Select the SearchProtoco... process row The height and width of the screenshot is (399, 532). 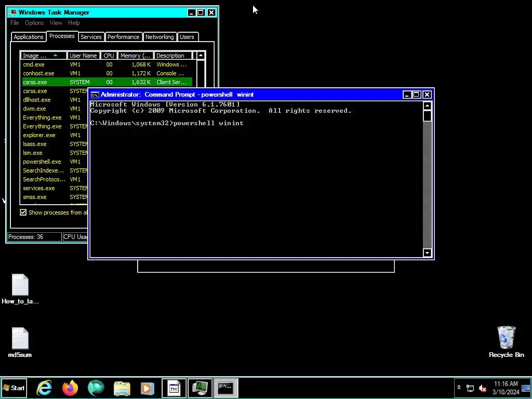[x=54, y=179]
